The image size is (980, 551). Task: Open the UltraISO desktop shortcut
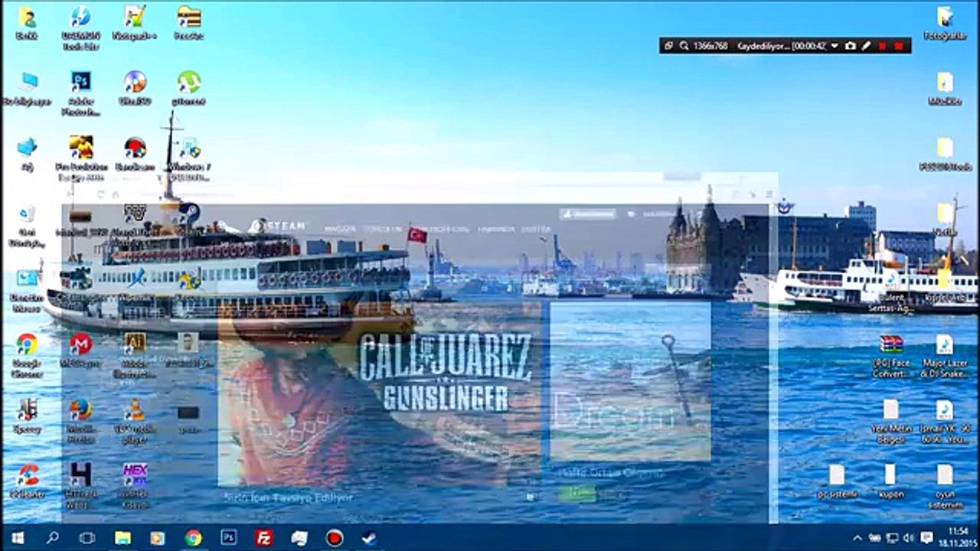pos(135,87)
